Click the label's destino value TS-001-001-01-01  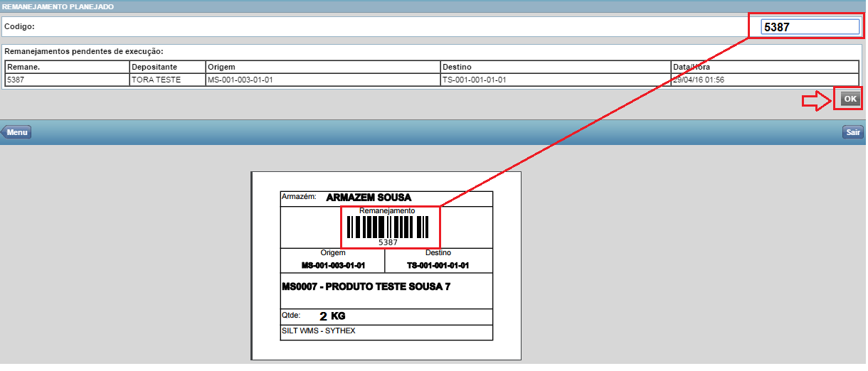438,265
